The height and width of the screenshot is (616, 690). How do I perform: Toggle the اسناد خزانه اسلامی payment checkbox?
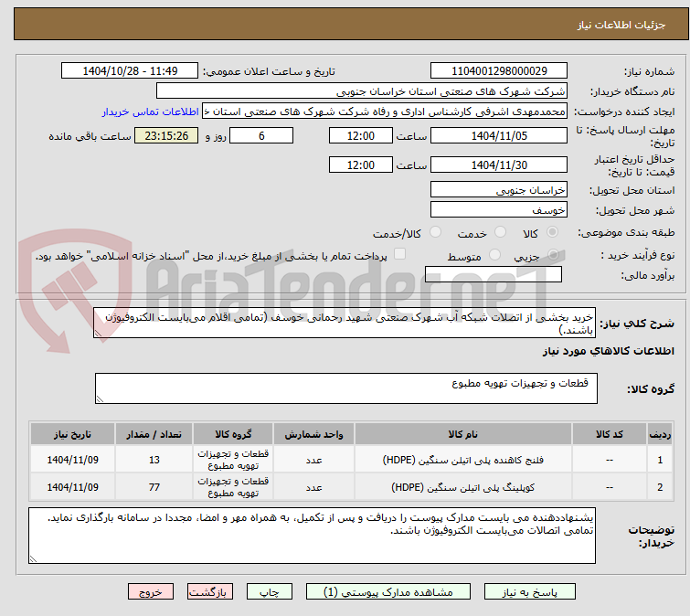pos(399,254)
